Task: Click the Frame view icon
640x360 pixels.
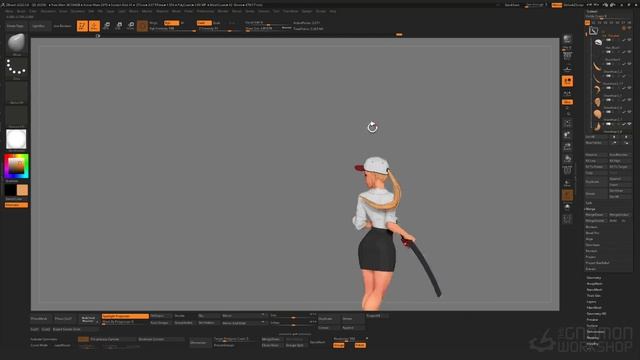Action: (x=567, y=123)
